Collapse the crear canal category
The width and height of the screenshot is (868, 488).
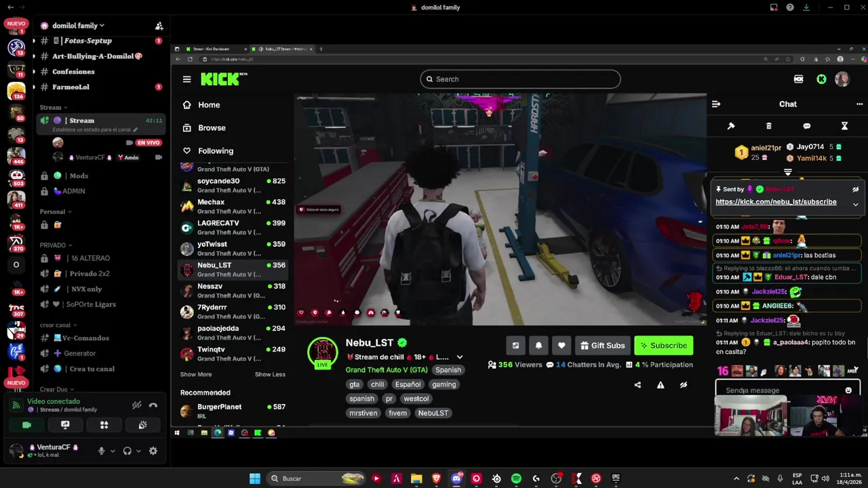(58, 325)
